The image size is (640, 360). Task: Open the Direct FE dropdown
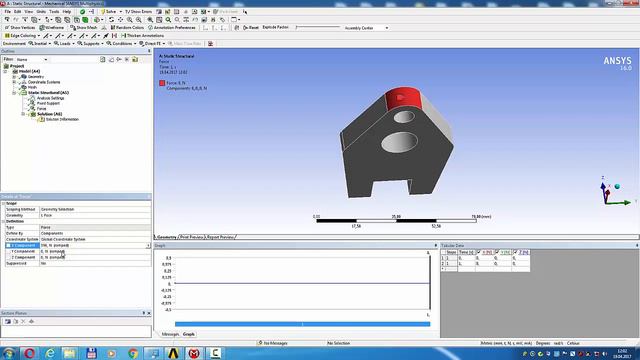point(152,44)
